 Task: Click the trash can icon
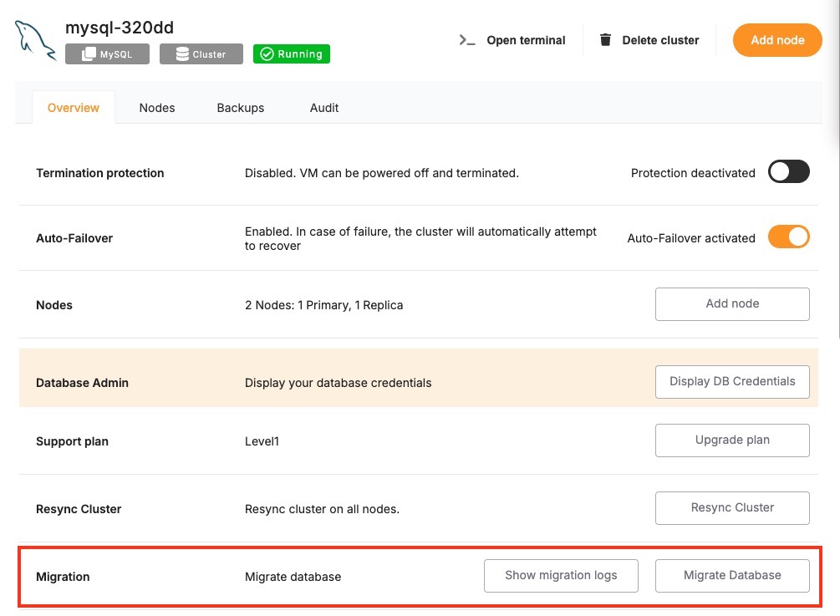coord(606,40)
